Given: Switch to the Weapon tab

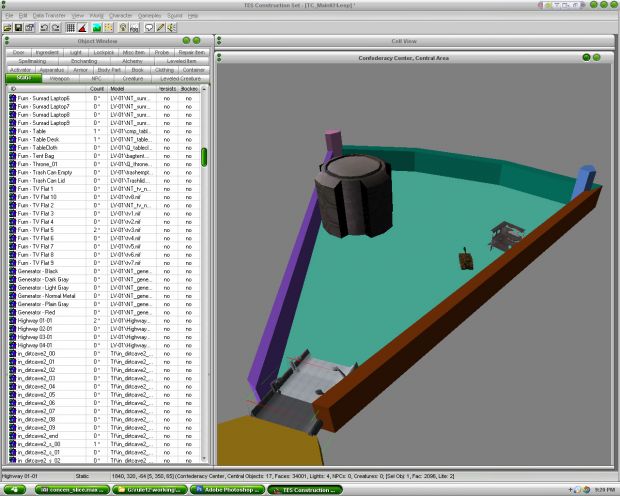Looking at the screenshot, I should click(x=60, y=79).
